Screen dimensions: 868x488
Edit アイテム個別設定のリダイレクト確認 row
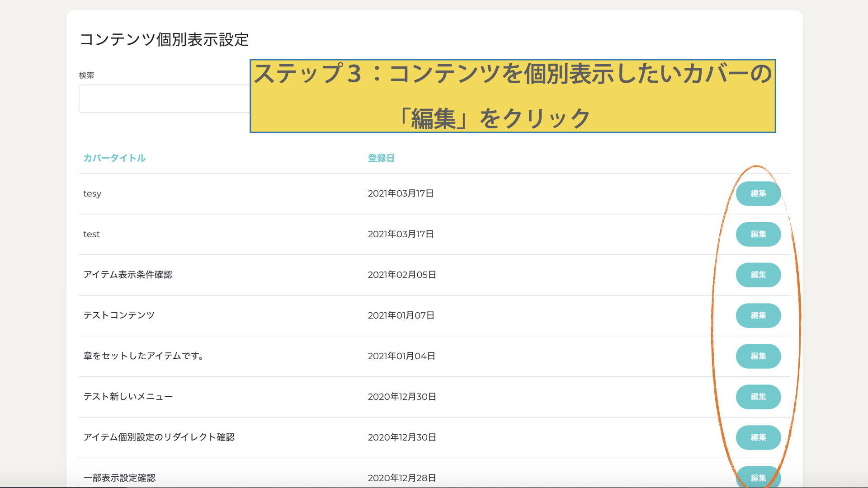point(758,437)
